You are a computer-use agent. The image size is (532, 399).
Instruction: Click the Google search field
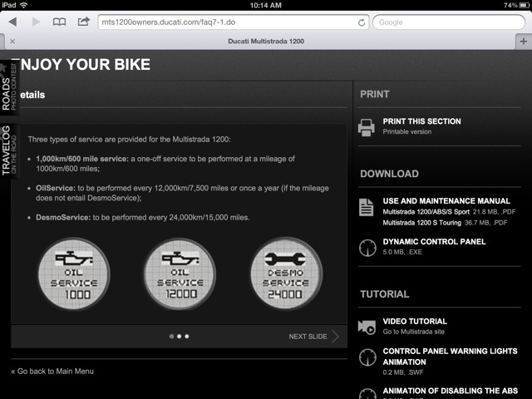(449, 22)
